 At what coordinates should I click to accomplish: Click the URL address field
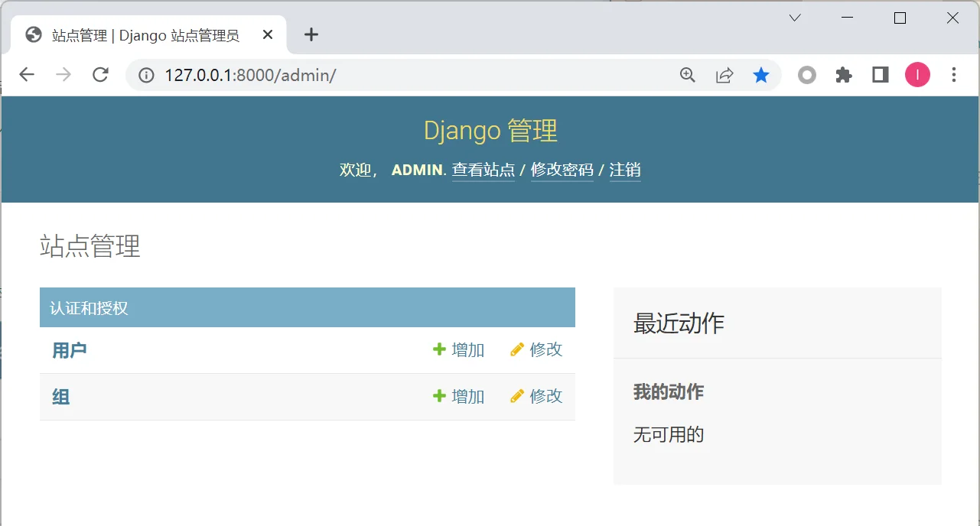coord(413,75)
